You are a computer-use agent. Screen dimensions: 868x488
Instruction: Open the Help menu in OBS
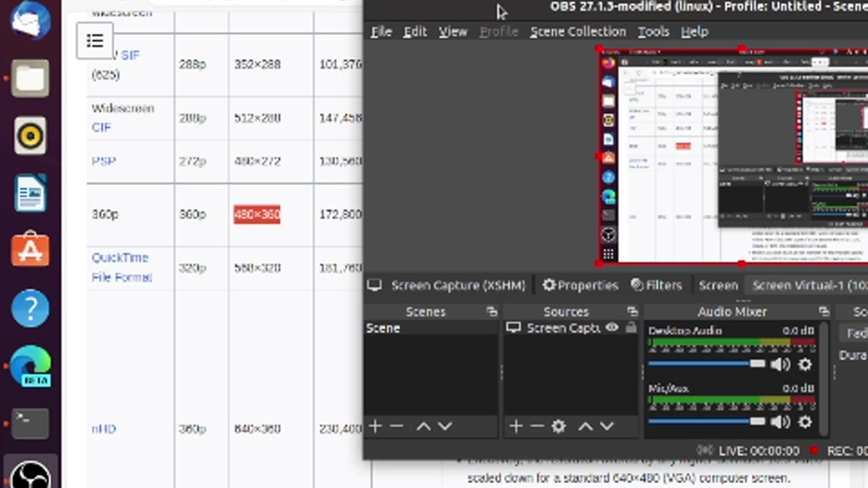(694, 32)
